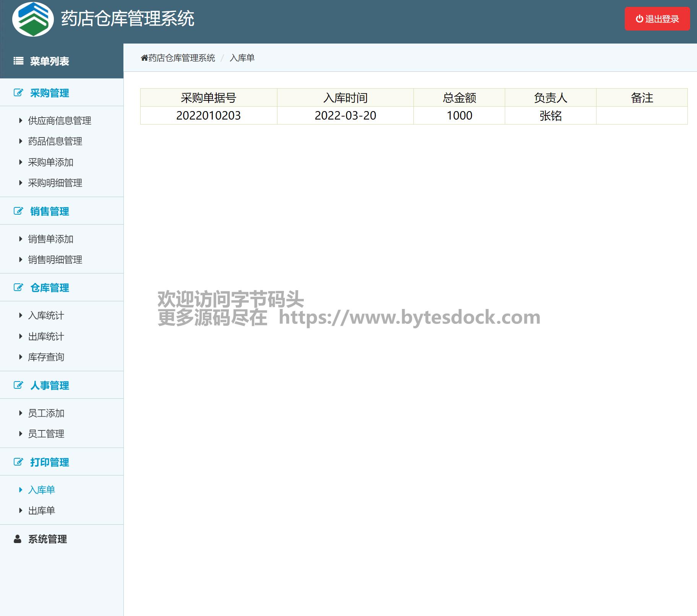
Task: Collapse the 采购管理 section header
Action: (50, 93)
